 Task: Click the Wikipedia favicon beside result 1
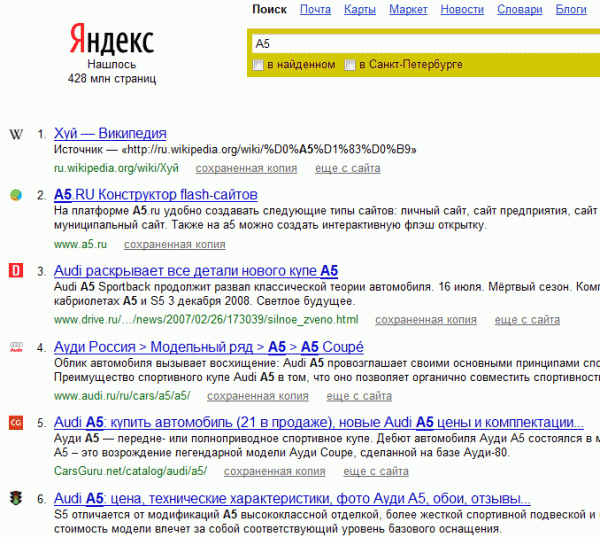16,134
